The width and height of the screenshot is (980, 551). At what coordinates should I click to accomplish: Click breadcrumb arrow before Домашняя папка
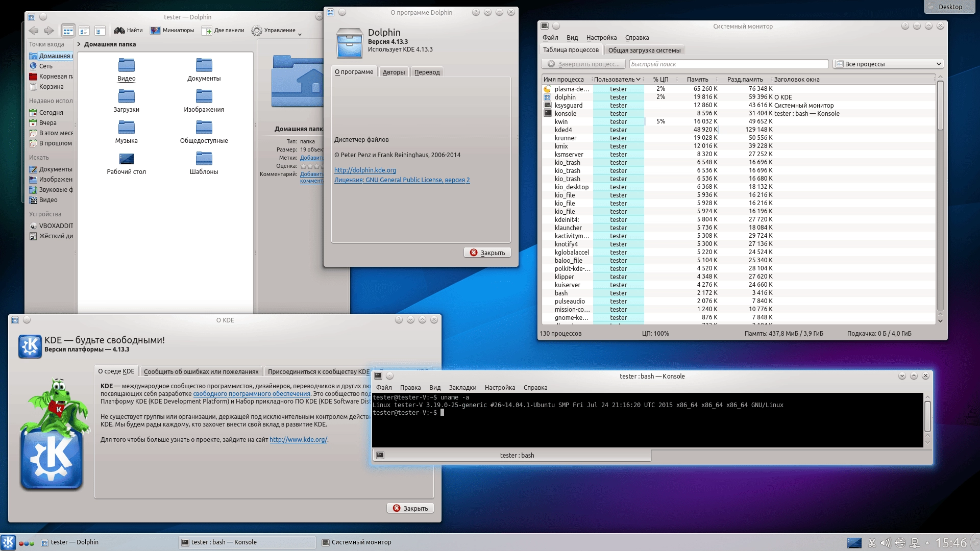click(x=79, y=44)
